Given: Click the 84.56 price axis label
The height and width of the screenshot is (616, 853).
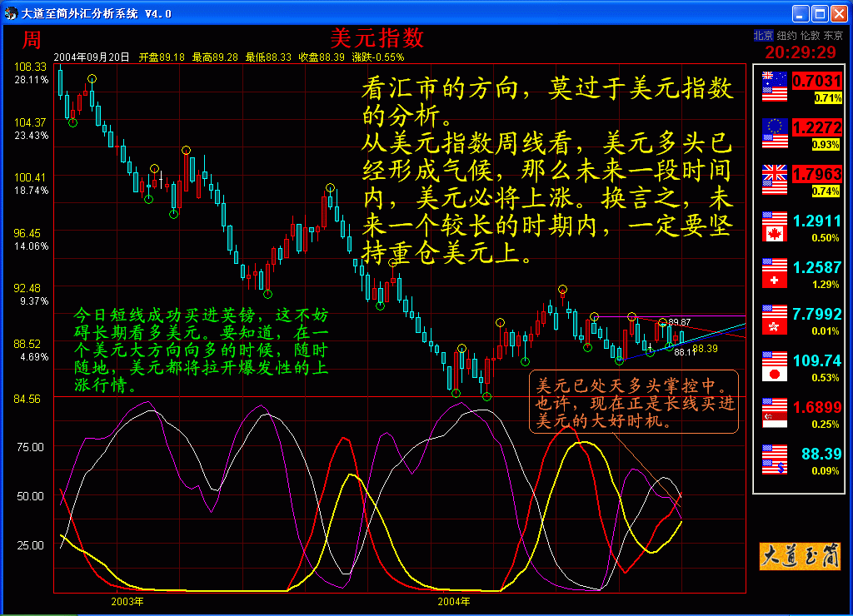Looking at the screenshot, I should click(x=27, y=400).
